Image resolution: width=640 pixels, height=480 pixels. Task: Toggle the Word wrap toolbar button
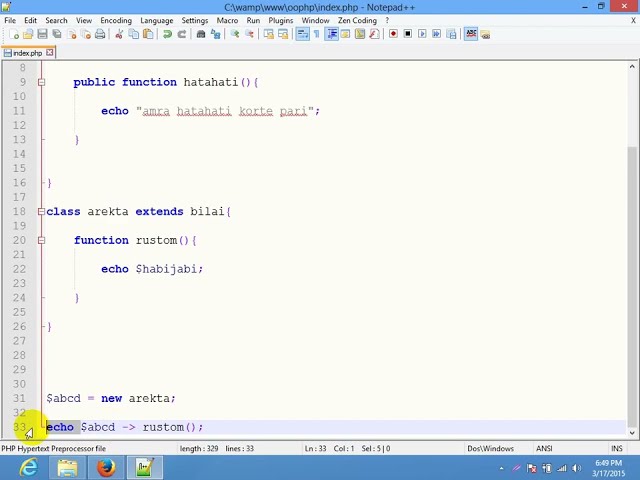(x=302, y=34)
